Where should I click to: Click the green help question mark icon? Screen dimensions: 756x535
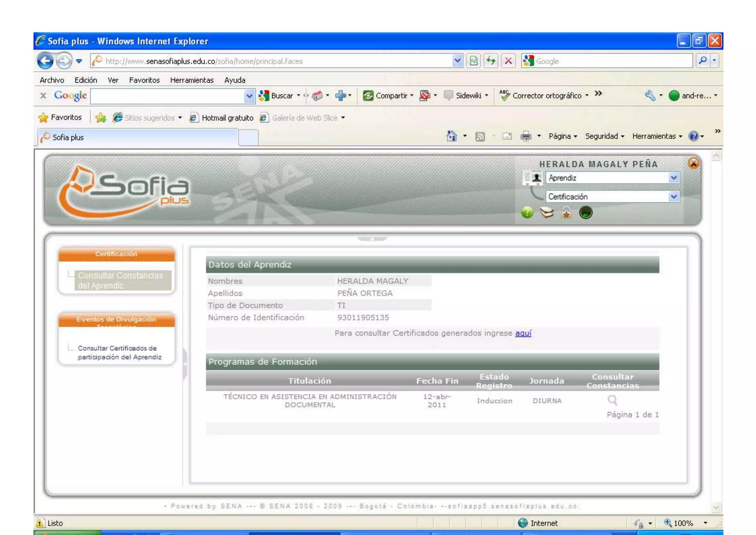(527, 212)
